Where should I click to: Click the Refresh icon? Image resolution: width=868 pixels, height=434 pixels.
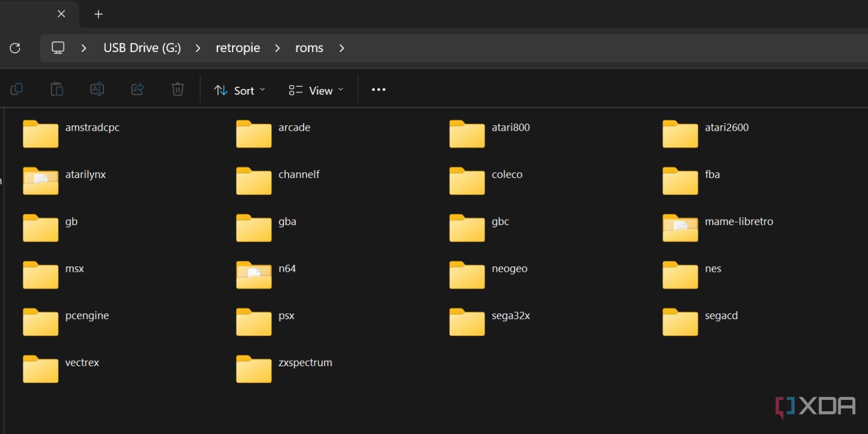(15, 48)
